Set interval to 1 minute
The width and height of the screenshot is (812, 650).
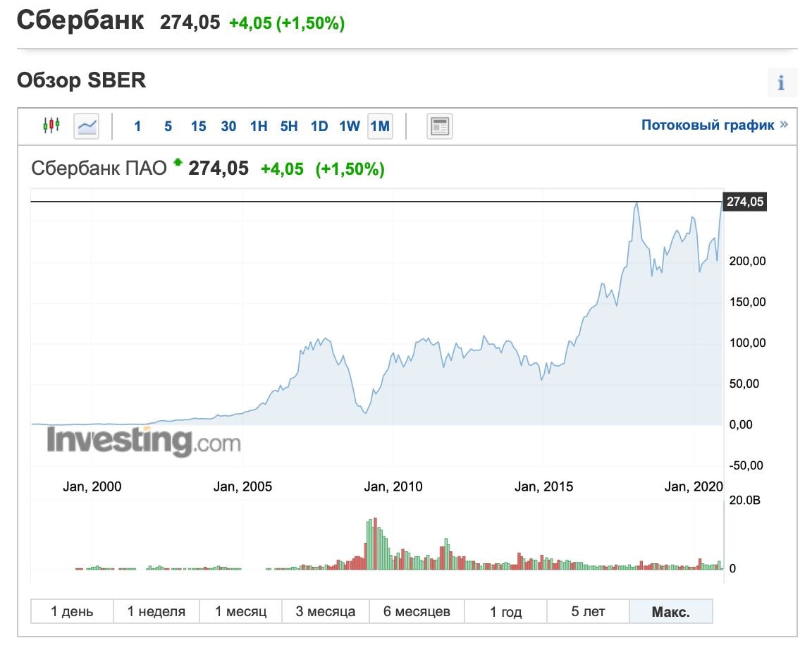click(137, 126)
